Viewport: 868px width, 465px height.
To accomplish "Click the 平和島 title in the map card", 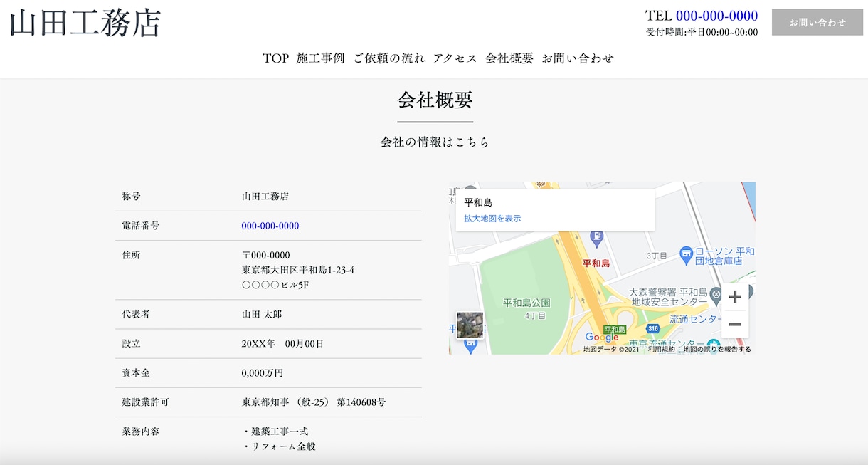I will pyautogui.click(x=478, y=203).
